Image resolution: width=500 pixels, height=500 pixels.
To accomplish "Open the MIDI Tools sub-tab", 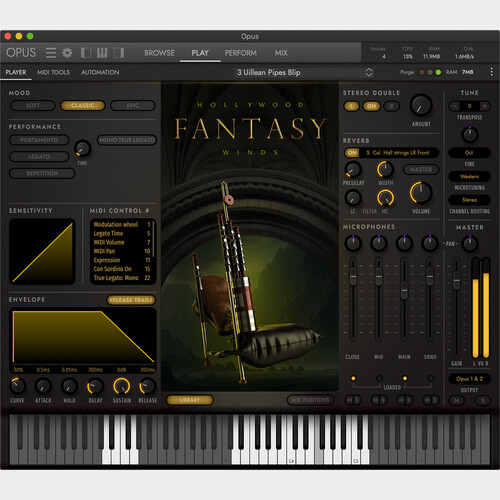I will pyautogui.click(x=53, y=72).
